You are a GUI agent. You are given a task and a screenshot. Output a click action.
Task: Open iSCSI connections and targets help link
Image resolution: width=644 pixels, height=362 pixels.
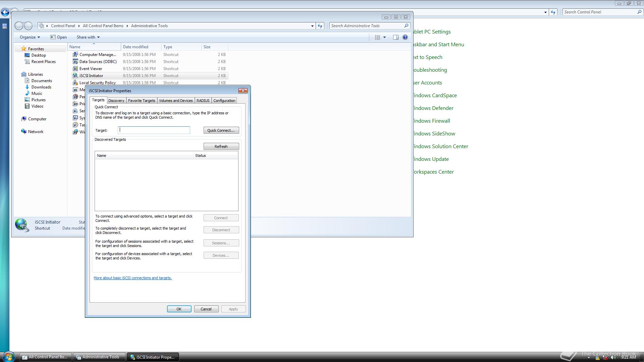pos(132,278)
